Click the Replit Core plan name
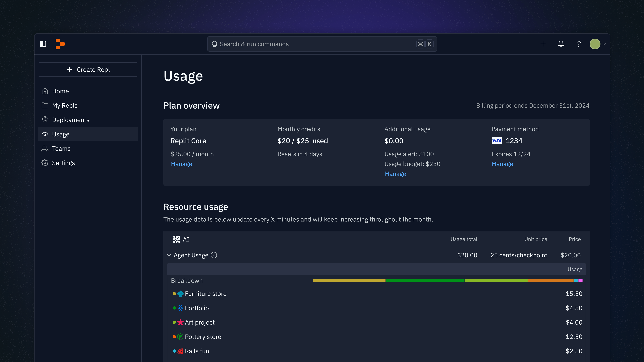 click(188, 141)
